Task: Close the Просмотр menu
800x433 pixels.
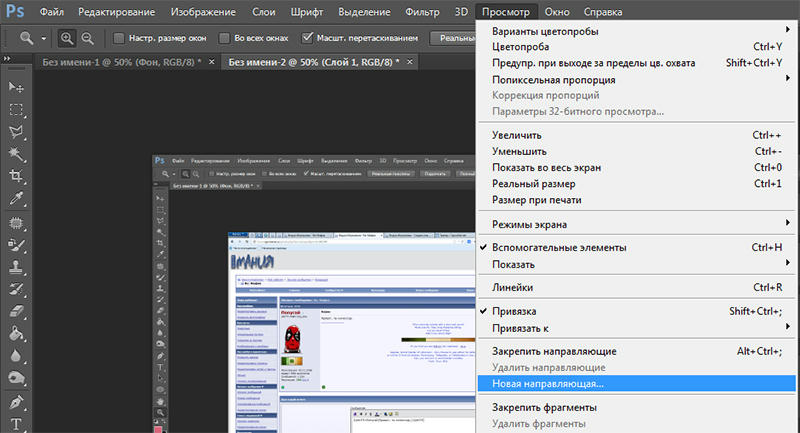Action: (x=506, y=11)
